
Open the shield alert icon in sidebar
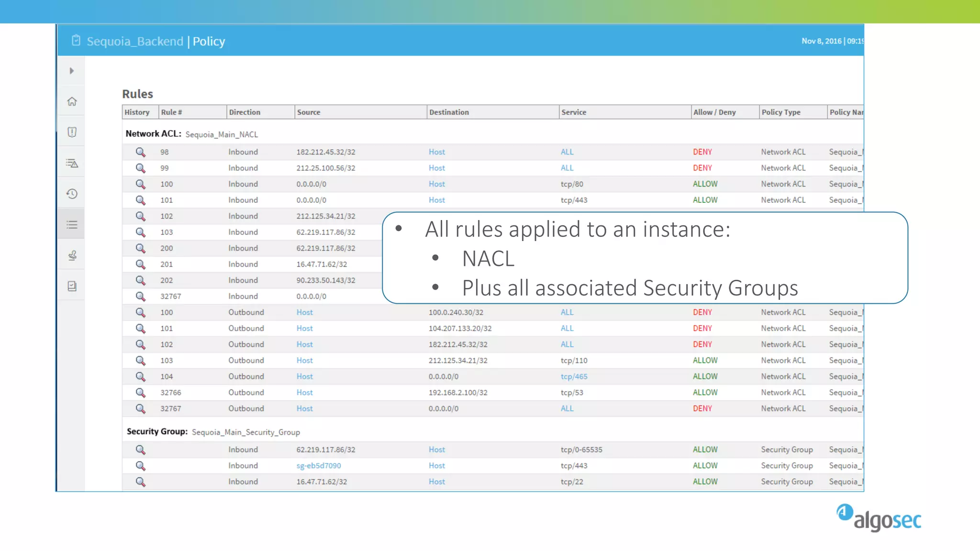point(72,132)
